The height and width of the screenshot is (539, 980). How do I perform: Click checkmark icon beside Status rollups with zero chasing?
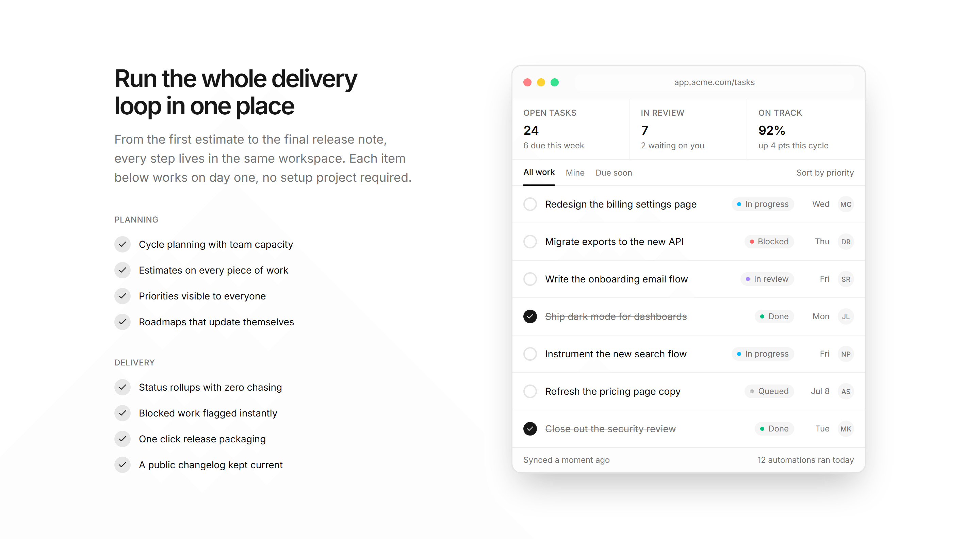click(x=122, y=387)
